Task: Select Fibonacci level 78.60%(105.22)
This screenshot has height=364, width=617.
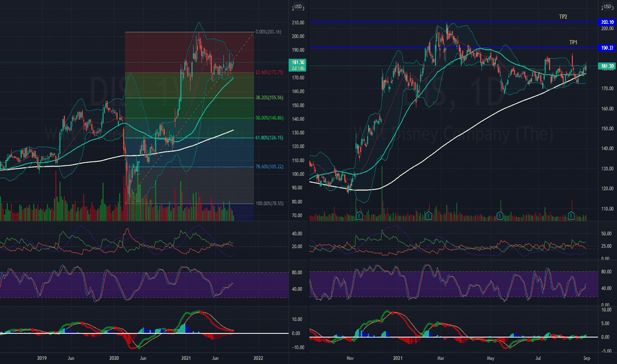Action: click(269, 167)
